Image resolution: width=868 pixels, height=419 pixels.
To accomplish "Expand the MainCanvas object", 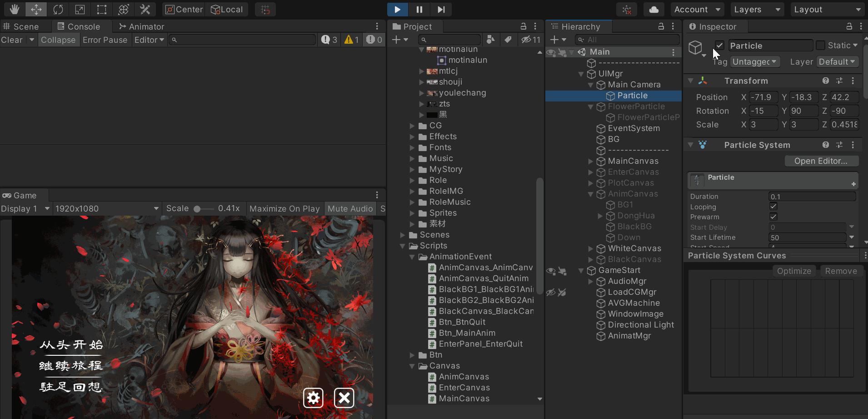I will coord(590,161).
